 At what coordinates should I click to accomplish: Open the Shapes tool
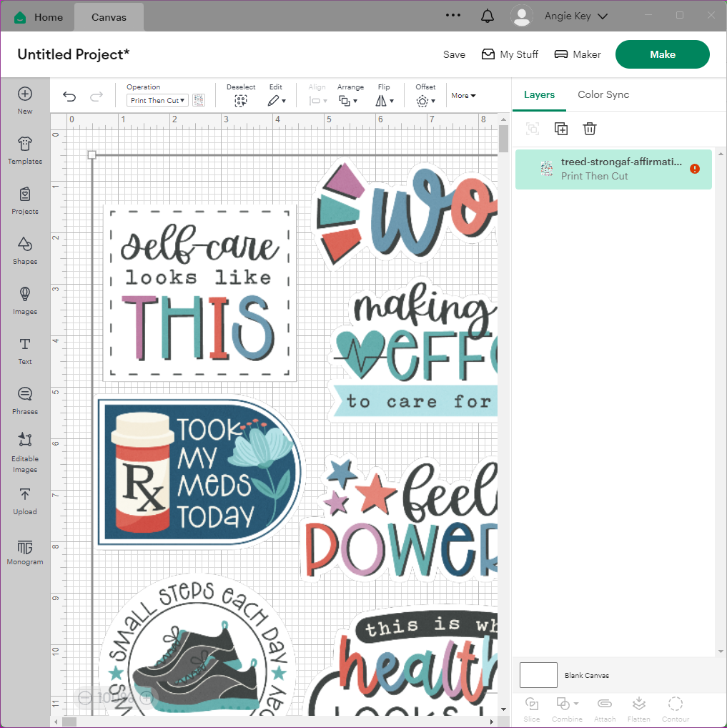(x=25, y=250)
